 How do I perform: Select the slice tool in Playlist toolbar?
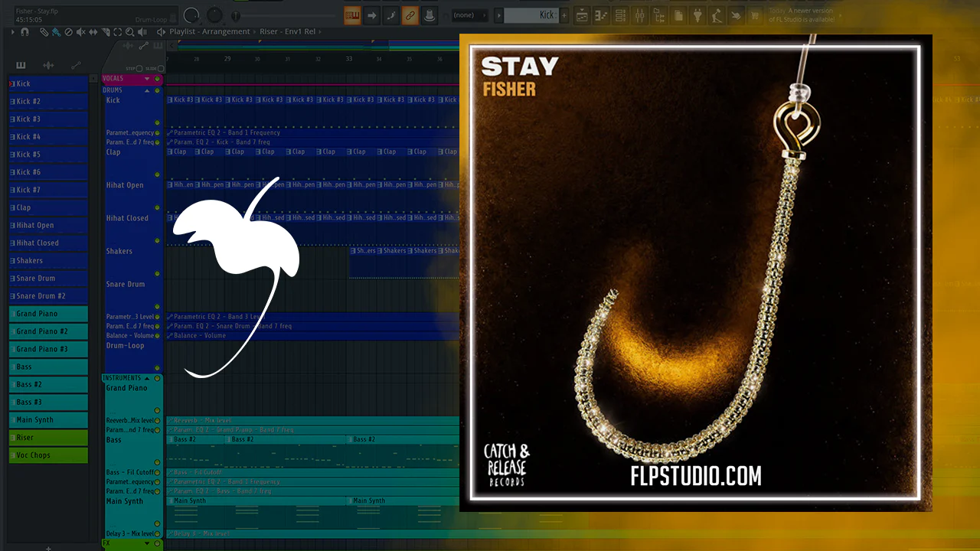pos(105,32)
